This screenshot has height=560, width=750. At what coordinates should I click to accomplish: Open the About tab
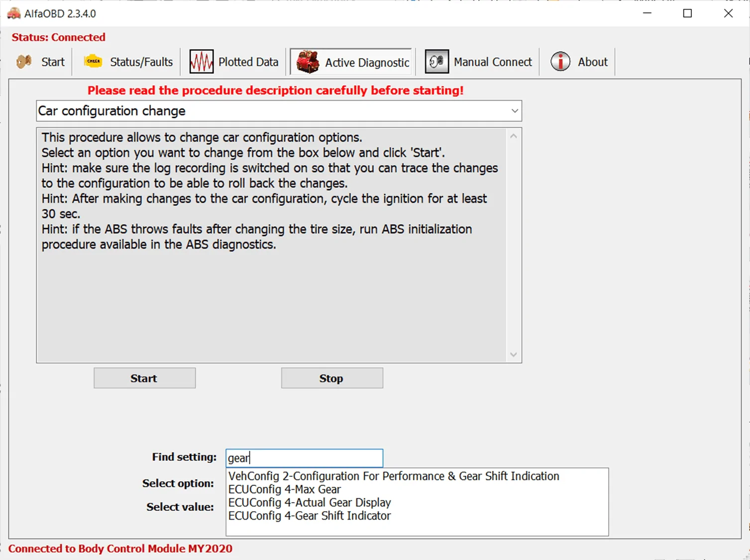(580, 62)
